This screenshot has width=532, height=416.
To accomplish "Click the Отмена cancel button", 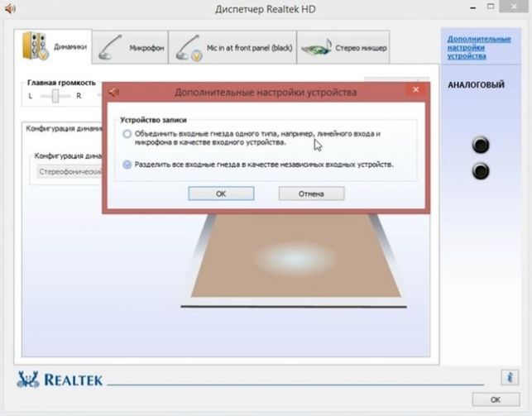I will 311,194.
